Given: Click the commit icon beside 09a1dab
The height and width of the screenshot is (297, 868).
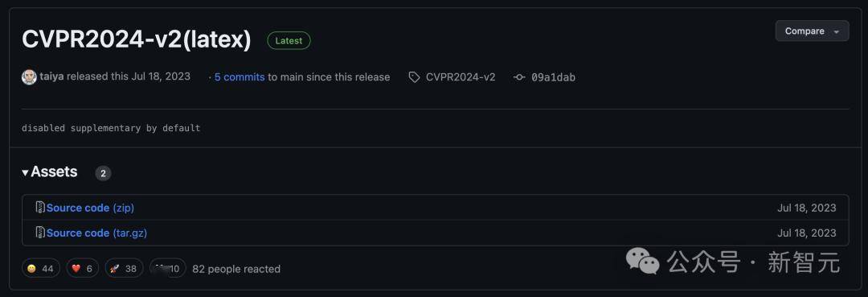Looking at the screenshot, I should (x=518, y=77).
